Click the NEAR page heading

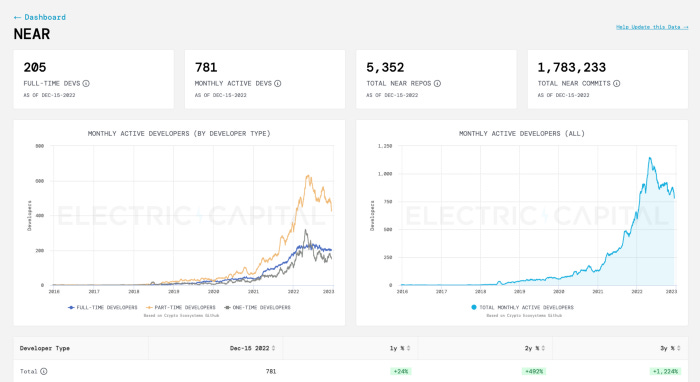pyautogui.click(x=32, y=34)
